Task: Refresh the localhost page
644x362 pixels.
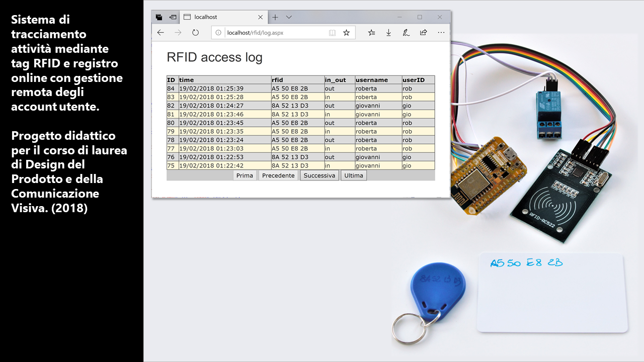Action: coord(195,33)
